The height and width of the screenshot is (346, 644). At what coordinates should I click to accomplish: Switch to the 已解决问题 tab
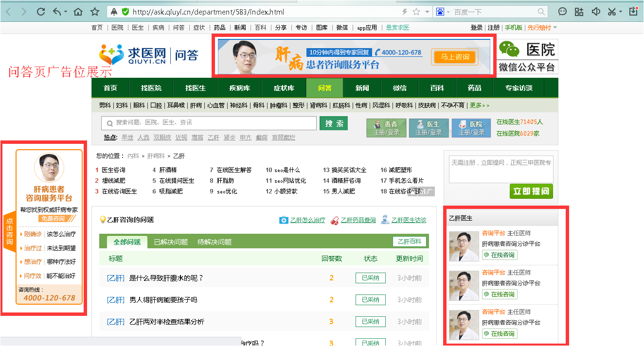pyautogui.click(x=171, y=242)
